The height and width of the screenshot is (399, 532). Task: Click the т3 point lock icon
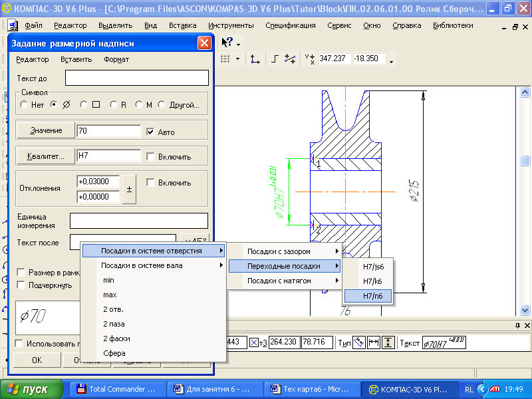click(254, 342)
